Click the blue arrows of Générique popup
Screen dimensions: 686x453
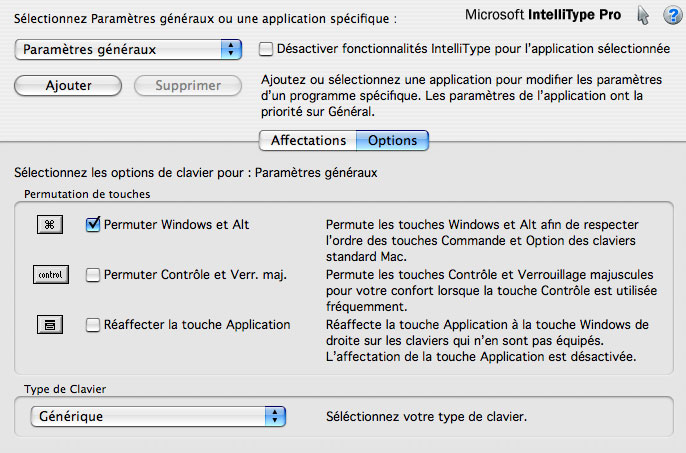[x=275, y=416]
